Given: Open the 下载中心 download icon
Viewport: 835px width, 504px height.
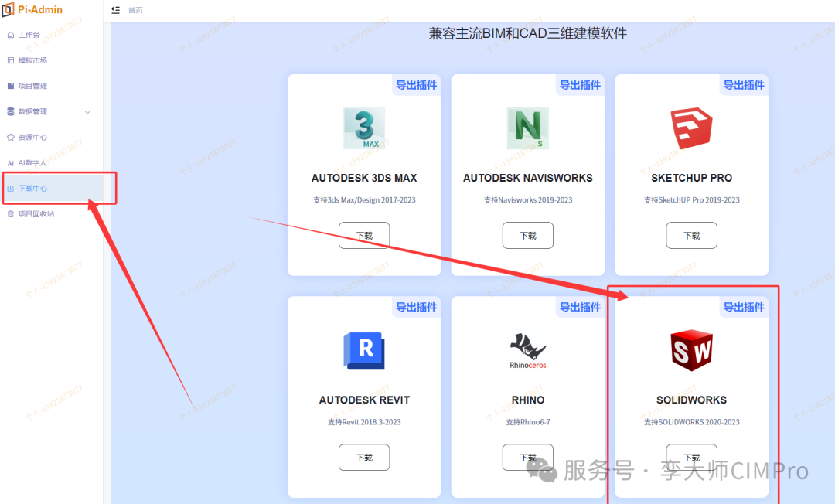Looking at the screenshot, I should pos(11,189).
